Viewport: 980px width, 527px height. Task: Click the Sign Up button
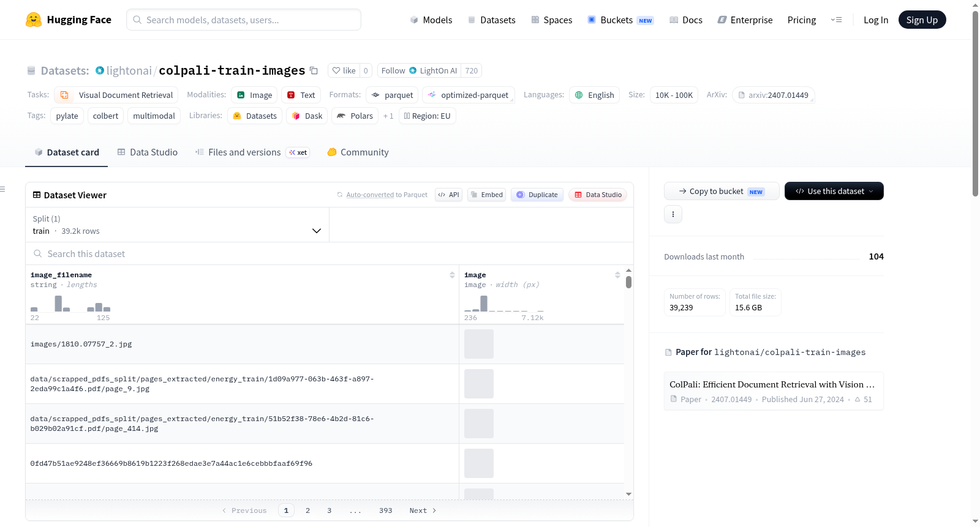(922, 20)
